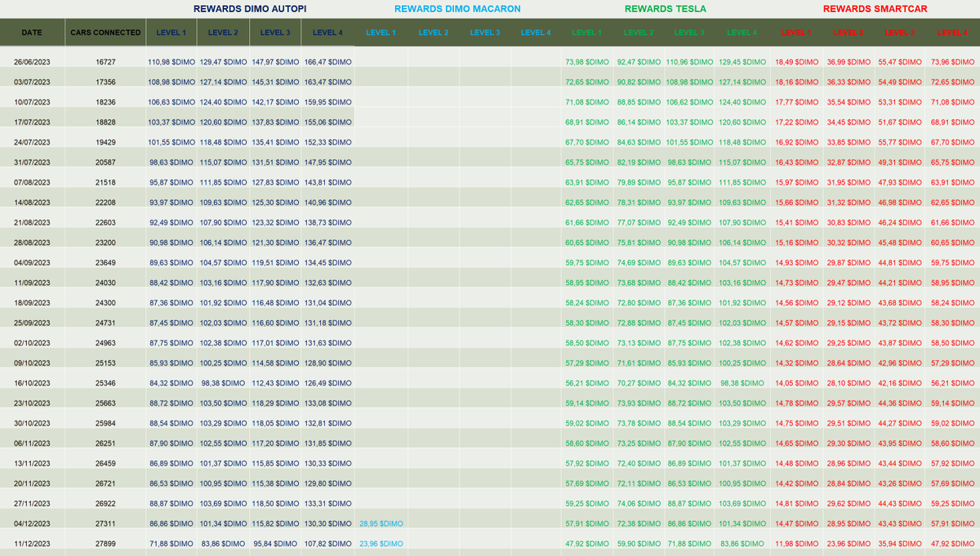Select the "REWARDS DIMO MACARON" group heading

point(457,9)
